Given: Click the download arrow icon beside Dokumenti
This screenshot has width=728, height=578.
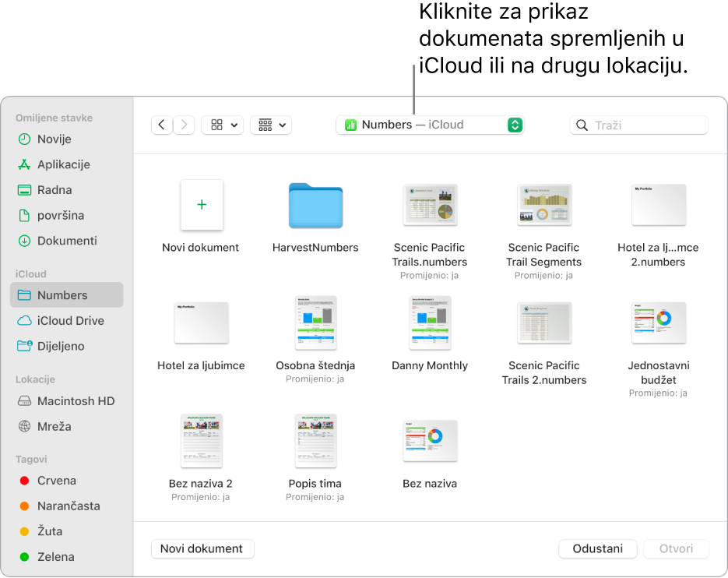Looking at the screenshot, I should 24,241.
